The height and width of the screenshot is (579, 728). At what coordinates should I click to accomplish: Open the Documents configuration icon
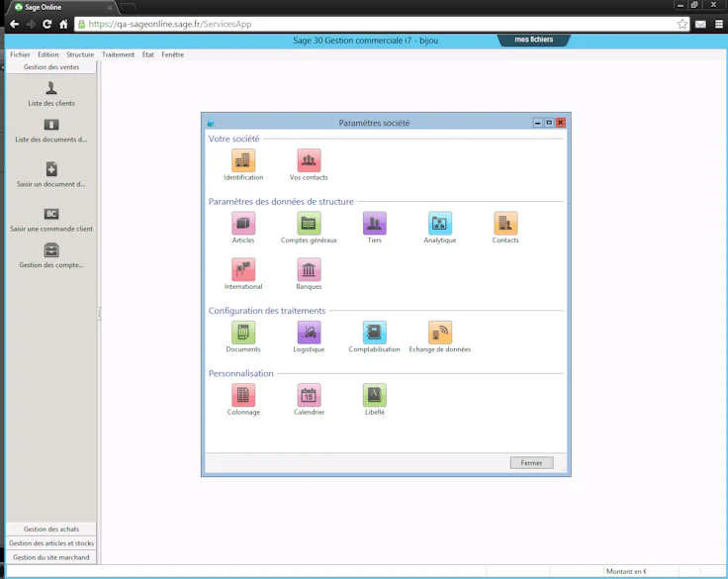point(243,333)
